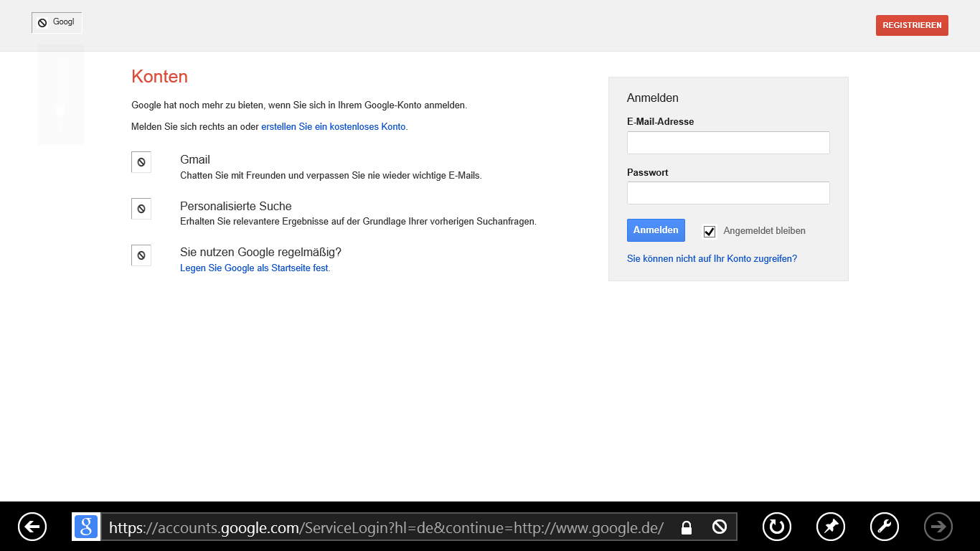The image size is (980, 551).
Task: Click Google hat noch mehr zu bieten text
Action: tap(299, 105)
